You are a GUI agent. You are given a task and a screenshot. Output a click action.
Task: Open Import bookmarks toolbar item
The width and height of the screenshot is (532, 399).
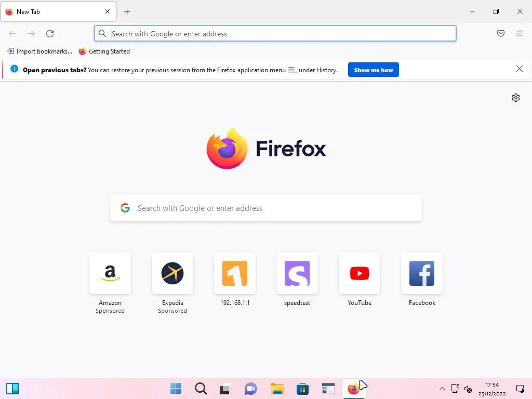tap(39, 51)
